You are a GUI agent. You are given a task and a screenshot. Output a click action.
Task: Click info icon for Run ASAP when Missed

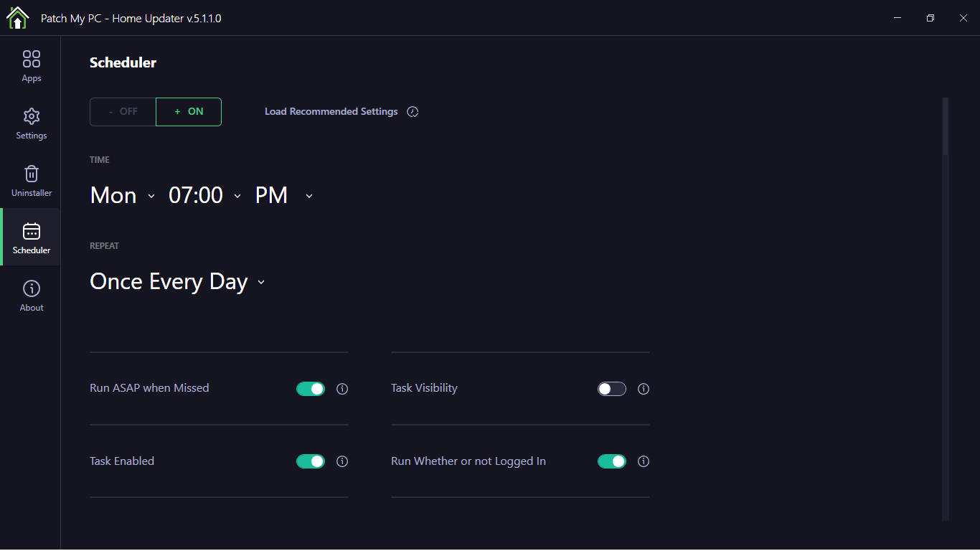pos(342,389)
